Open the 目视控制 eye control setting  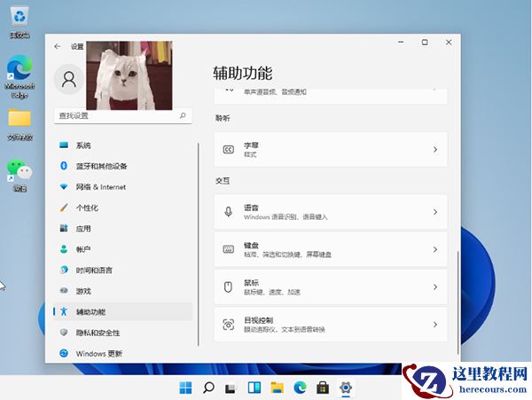tap(331, 325)
